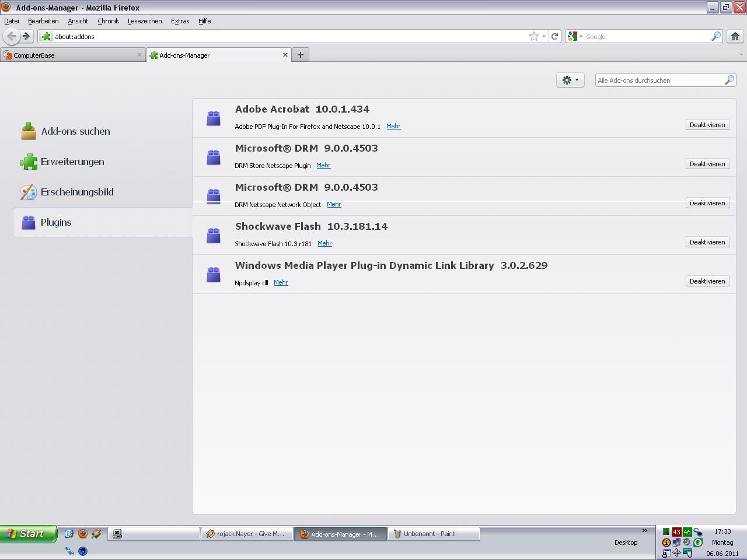
Task: Open the Windows Start button
Action: [x=29, y=533]
